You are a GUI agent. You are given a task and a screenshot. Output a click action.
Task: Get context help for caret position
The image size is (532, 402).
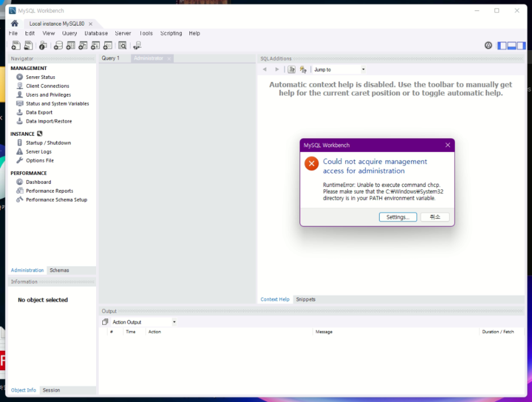point(292,69)
